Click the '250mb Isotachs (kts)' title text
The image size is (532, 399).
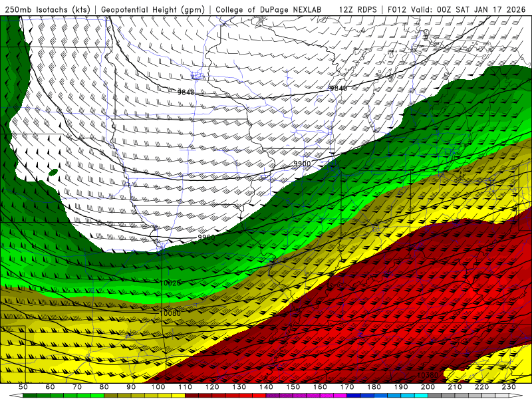coord(47,10)
